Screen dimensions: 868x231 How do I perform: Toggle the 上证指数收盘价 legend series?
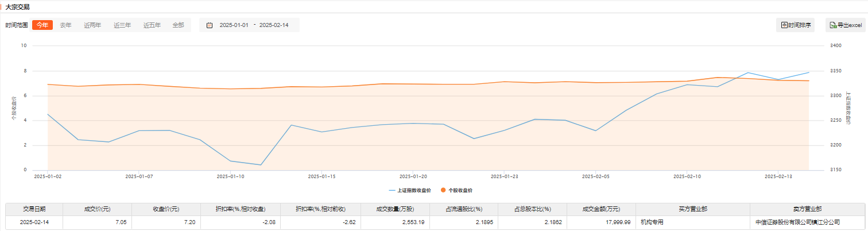(409, 190)
